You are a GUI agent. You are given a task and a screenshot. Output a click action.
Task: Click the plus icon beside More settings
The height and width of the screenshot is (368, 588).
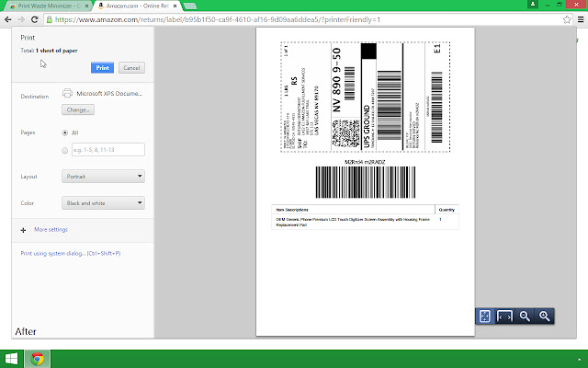[x=23, y=230]
